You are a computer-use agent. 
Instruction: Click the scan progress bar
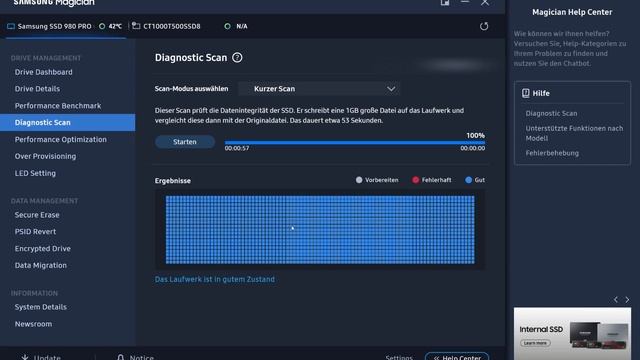355,143
